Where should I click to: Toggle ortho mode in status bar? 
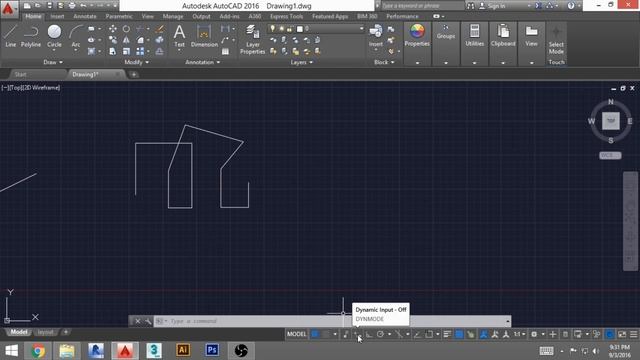369,334
